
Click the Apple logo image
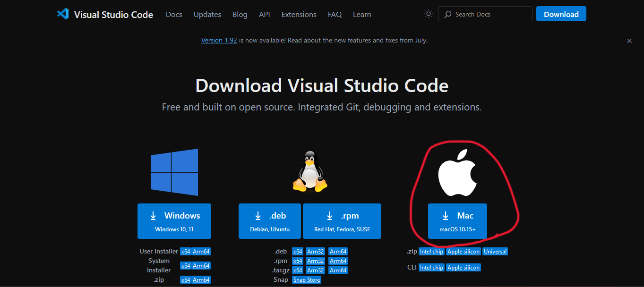pos(458,173)
